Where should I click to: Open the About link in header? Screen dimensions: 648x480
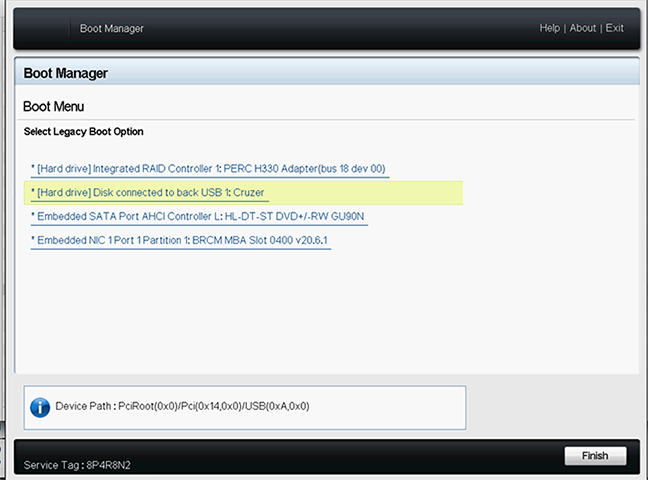tap(583, 28)
